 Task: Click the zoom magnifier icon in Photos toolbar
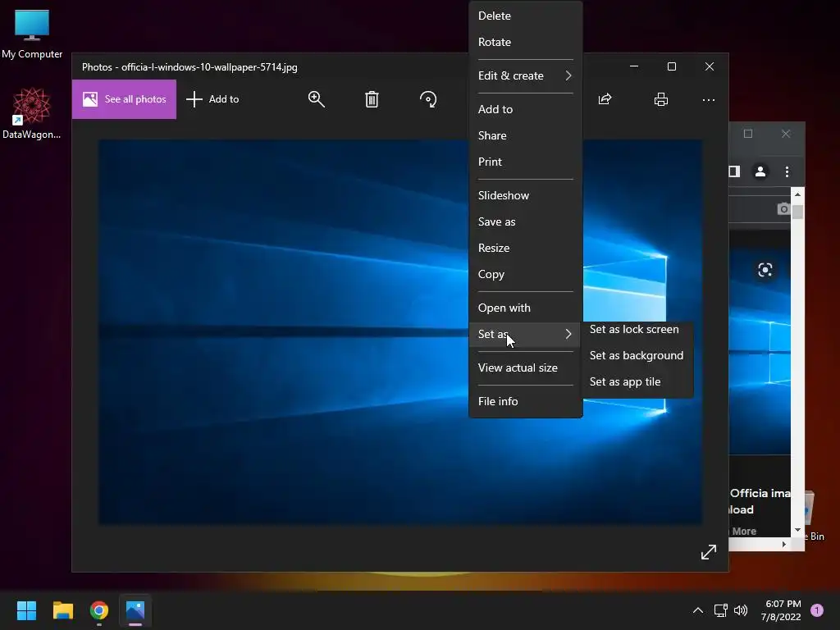click(316, 99)
